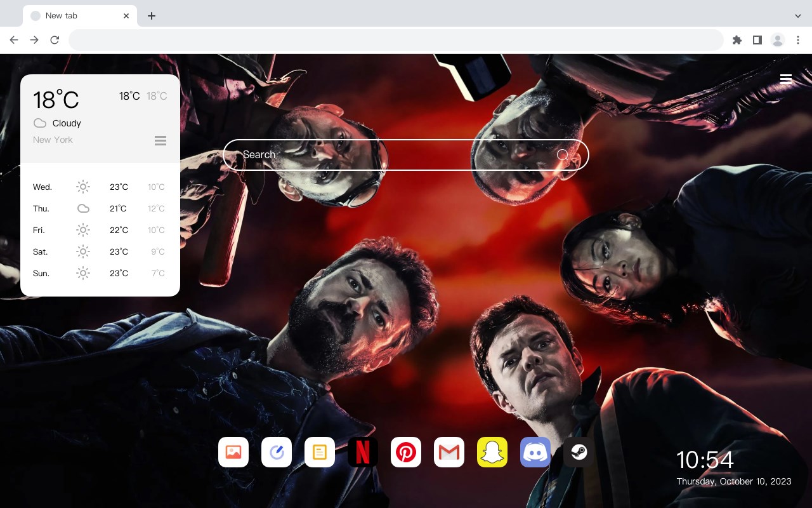The image size is (812, 508).
Task: Select the Thu. forecast row
Action: click(100, 208)
